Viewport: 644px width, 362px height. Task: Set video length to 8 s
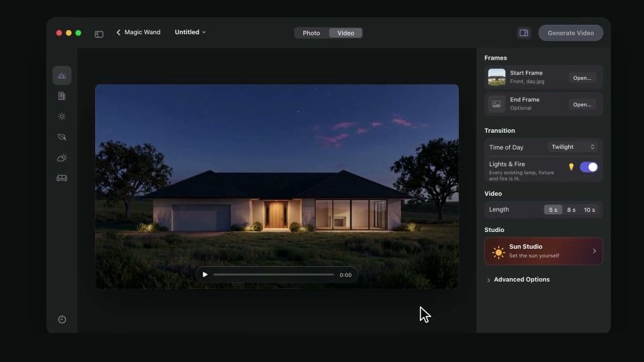click(x=571, y=210)
